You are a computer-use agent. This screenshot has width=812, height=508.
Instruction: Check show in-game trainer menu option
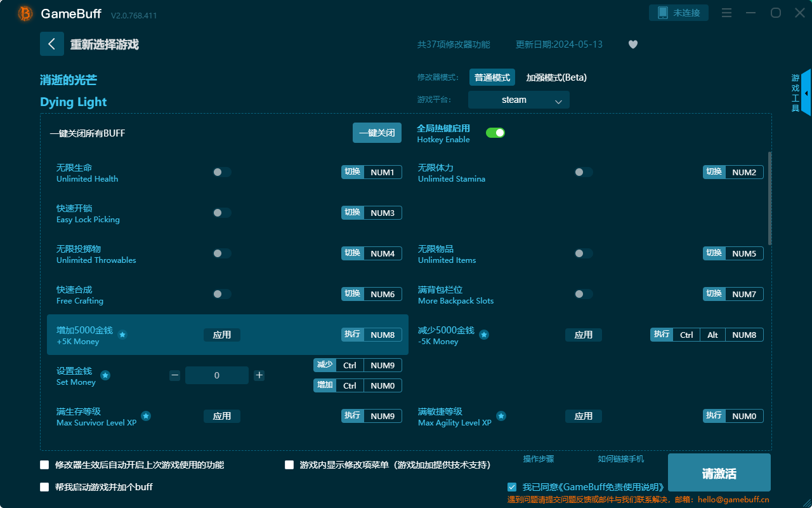[289, 465]
